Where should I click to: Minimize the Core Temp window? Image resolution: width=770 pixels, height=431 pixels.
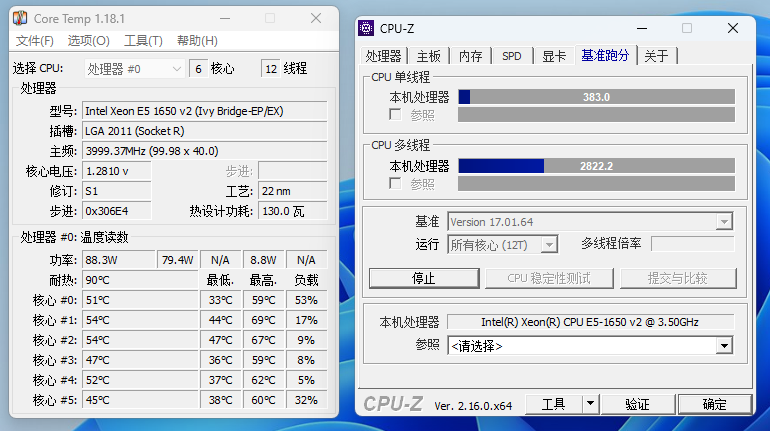coord(225,19)
